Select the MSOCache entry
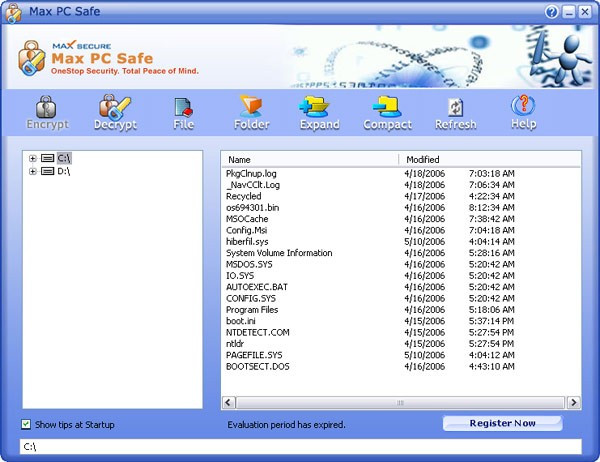This screenshot has width=600, height=462. (247, 219)
